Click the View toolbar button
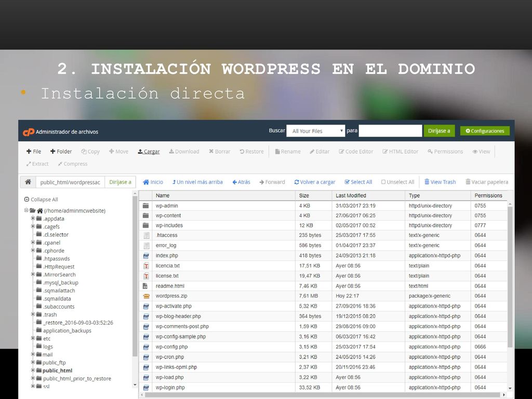 click(481, 152)
